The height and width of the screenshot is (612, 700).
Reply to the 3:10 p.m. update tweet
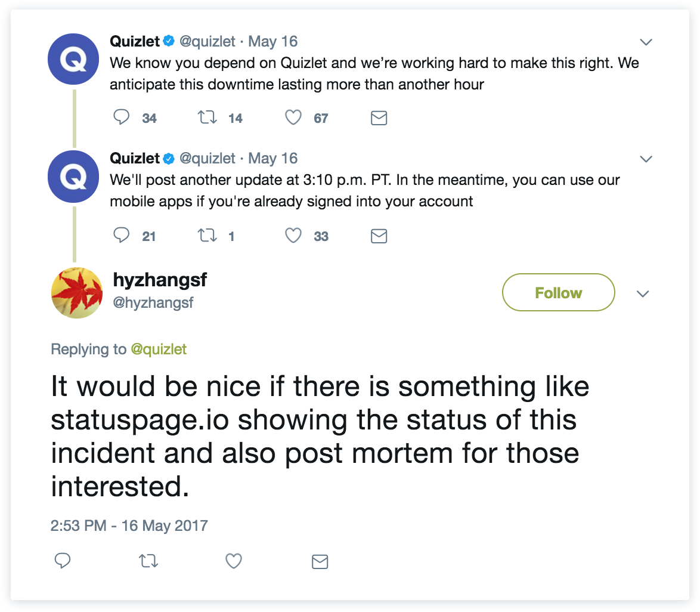coord(122,236)
